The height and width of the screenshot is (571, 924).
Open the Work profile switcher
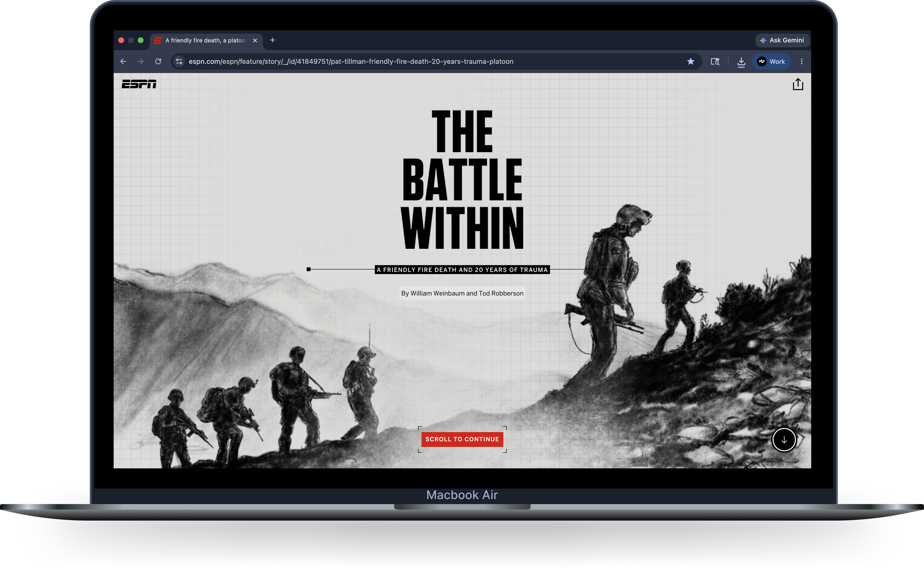(771, 62)
